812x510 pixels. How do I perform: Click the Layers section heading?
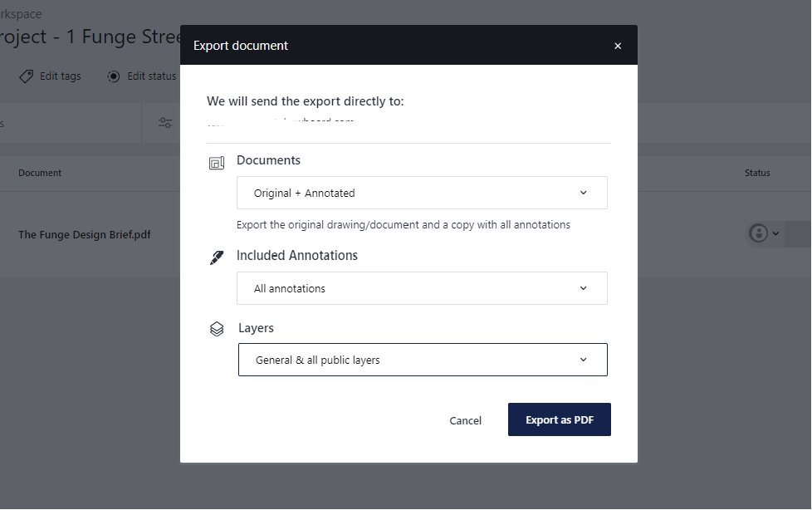[x=256, y=328]
